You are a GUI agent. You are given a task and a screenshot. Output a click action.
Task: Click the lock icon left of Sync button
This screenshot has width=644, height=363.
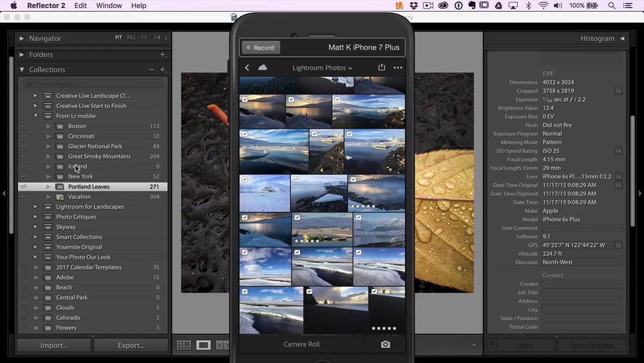click(x=492, y=345)
